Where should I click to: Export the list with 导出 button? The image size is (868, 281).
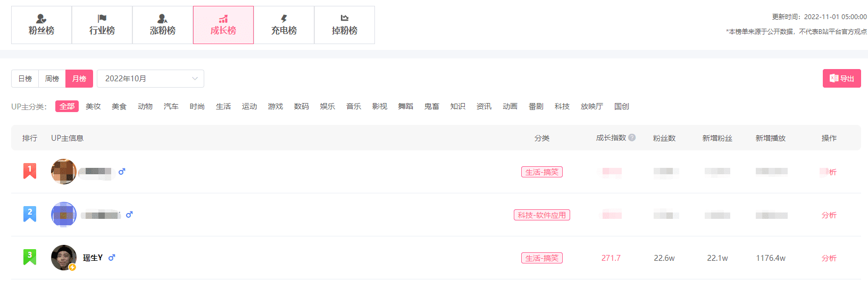click(842, 79)
